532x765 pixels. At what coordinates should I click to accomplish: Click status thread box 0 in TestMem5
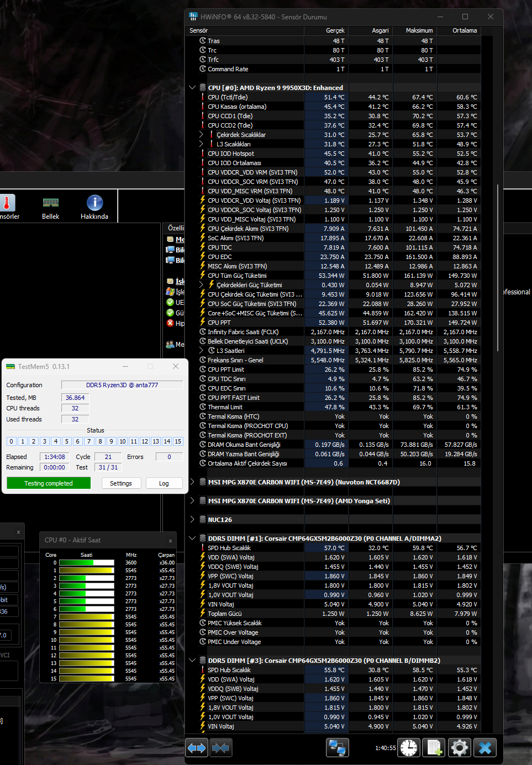click(11, 441)
